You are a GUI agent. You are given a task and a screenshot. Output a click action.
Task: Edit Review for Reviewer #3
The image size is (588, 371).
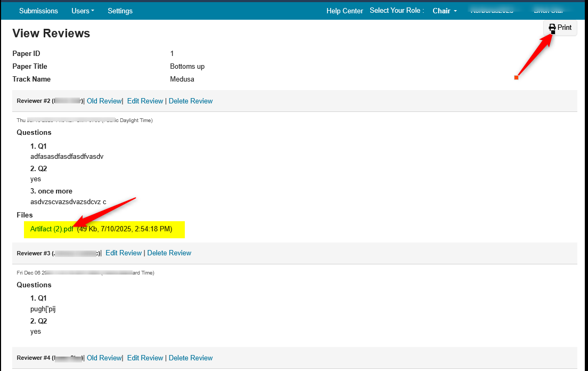click(124, 253)
